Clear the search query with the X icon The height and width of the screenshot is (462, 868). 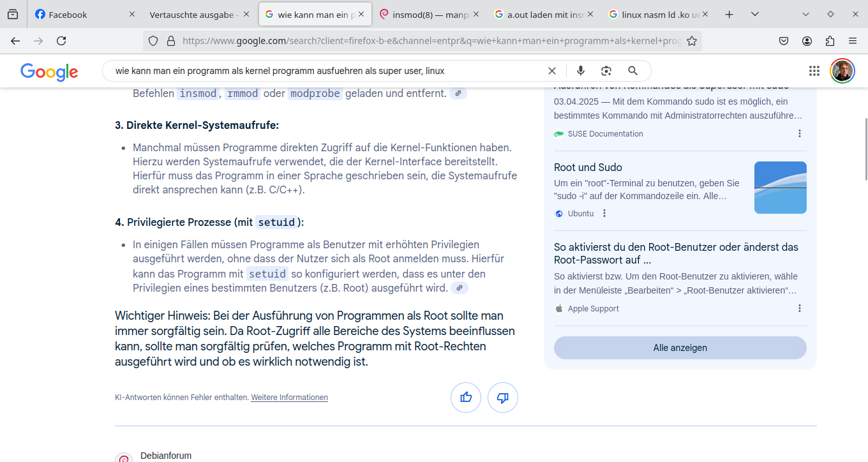(x=551, y=70)
